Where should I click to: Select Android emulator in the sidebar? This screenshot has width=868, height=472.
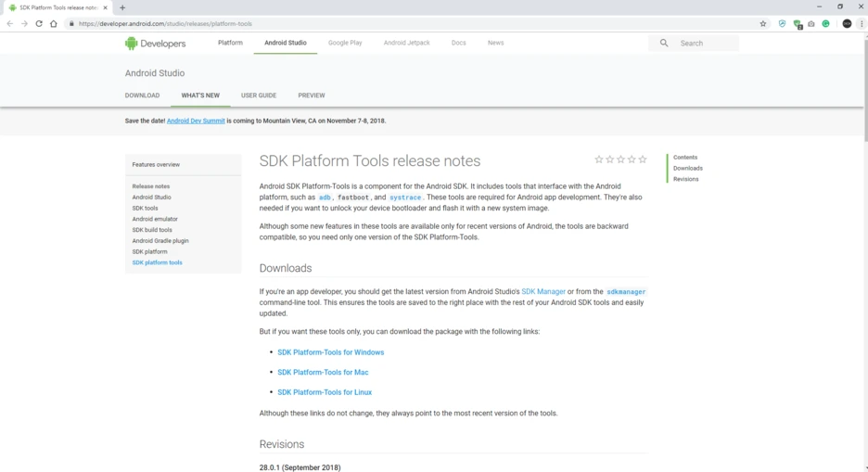[x=155, y=219]
